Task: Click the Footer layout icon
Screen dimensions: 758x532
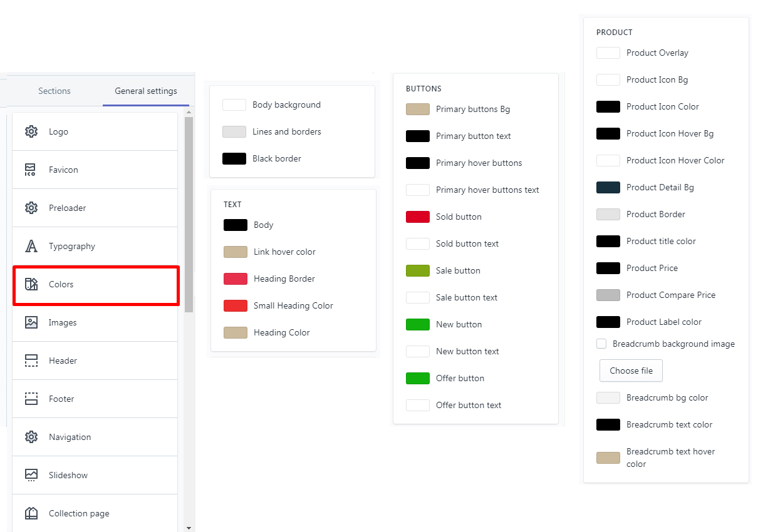Action: [31, 399]
